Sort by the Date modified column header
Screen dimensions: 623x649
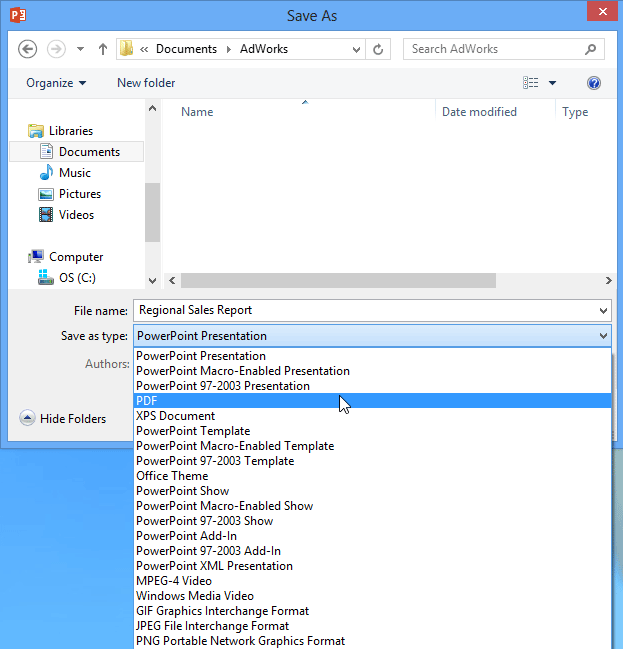click(479, 112)
